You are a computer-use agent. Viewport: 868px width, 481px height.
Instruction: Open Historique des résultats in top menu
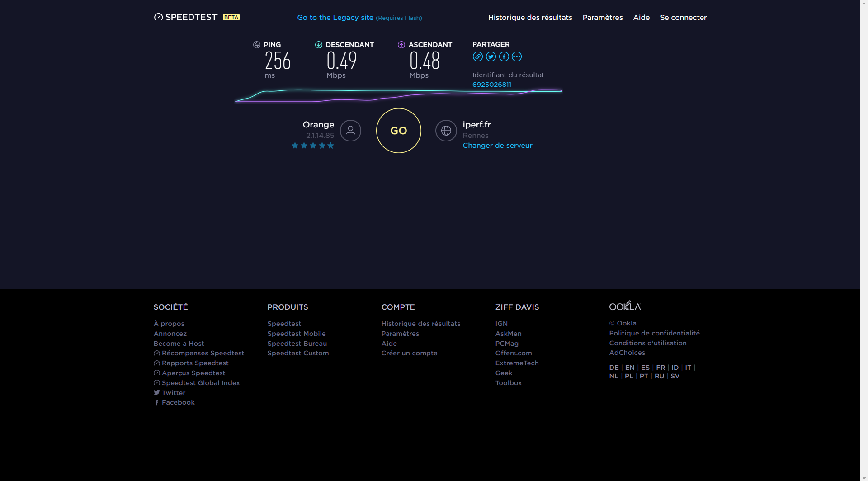(530, 18)
